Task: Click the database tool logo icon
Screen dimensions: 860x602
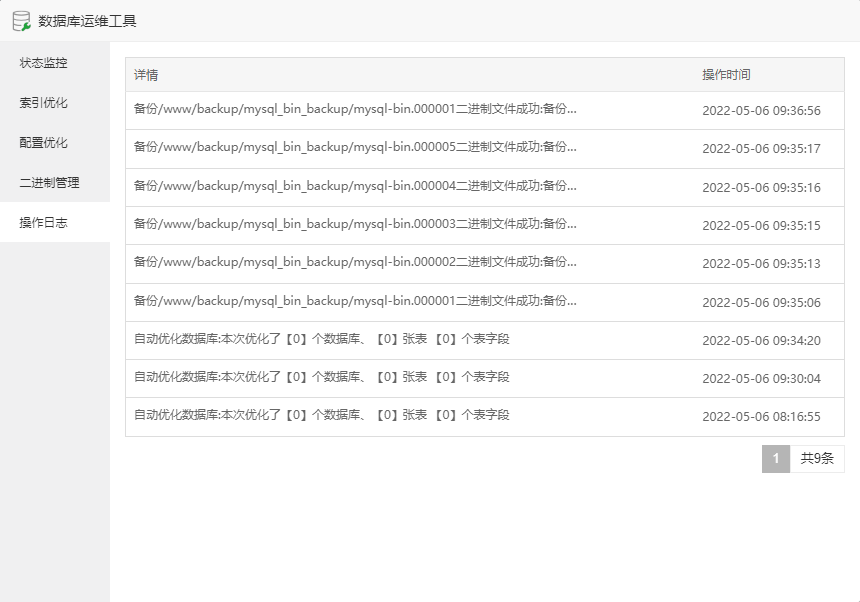Action: (21, 21)
